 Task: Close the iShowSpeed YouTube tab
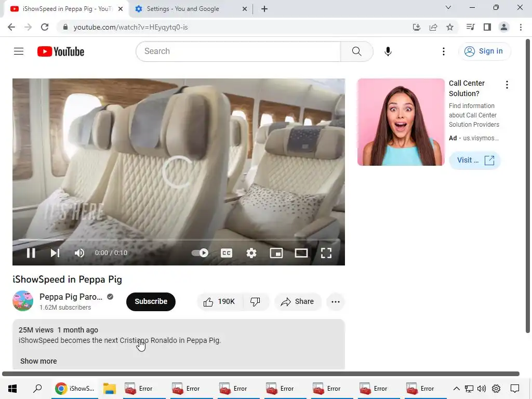click(121, 9)
